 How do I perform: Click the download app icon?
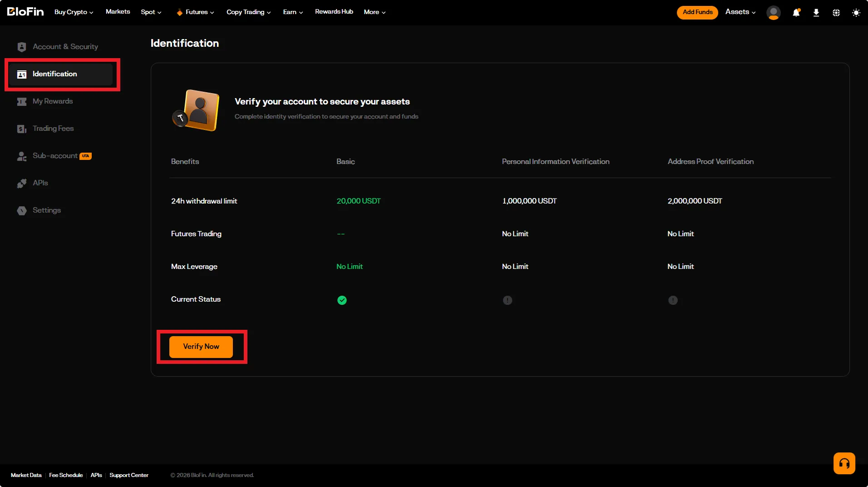point(816,12)
